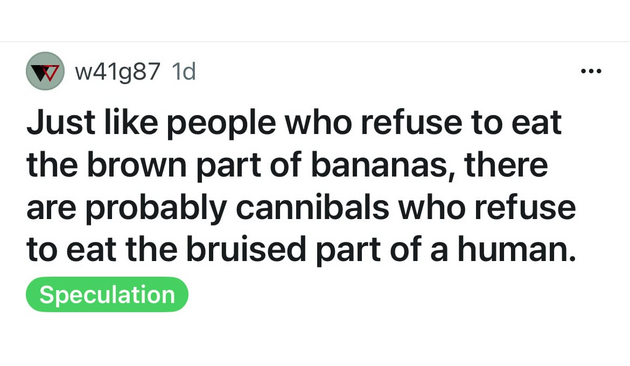The width and height of the screenshot is (630, 366).
Task: Click the word "Just" starting the title
Action: click(x=61, y=123)
